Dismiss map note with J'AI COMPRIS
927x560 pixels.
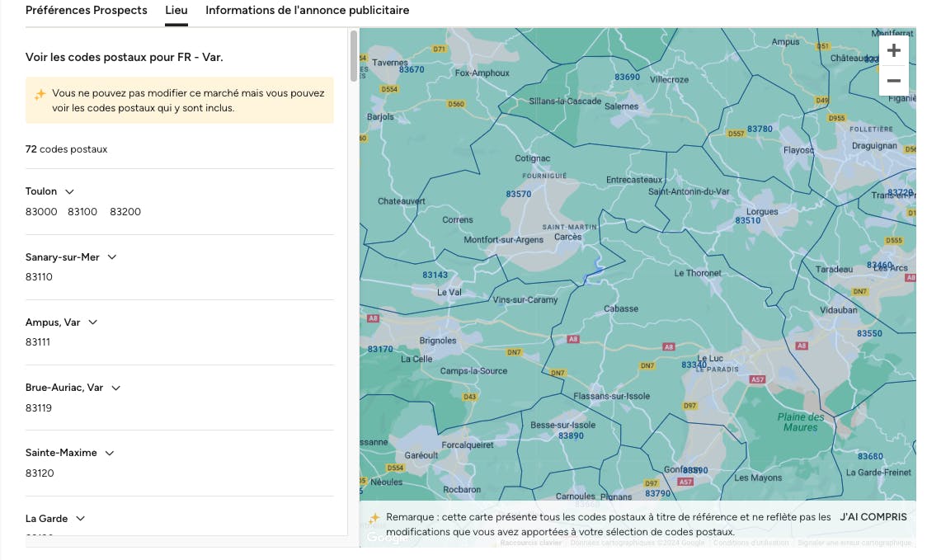[873, 517]
